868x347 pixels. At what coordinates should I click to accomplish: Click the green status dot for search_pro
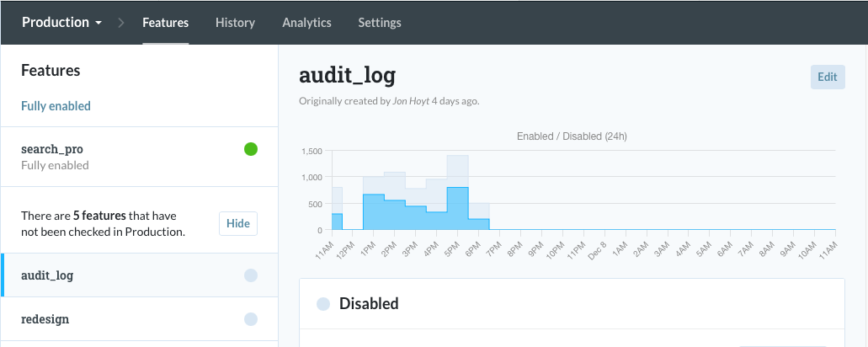tap(251, 149)
